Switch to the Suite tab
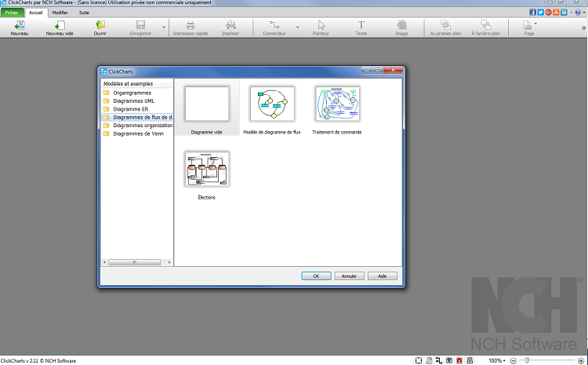This screenshot has height=365, width=588. point(84,13)
